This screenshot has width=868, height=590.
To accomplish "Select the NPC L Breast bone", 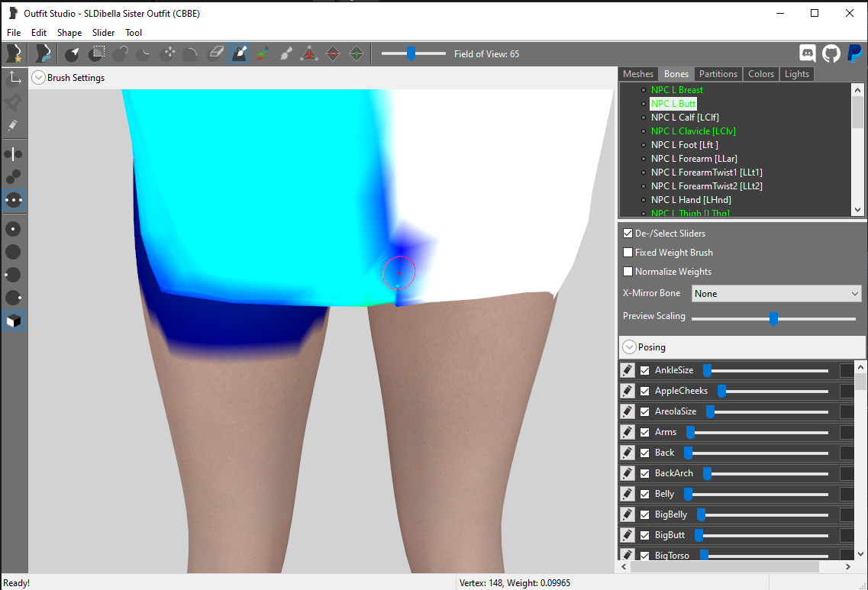I will (x=677, y=89).
